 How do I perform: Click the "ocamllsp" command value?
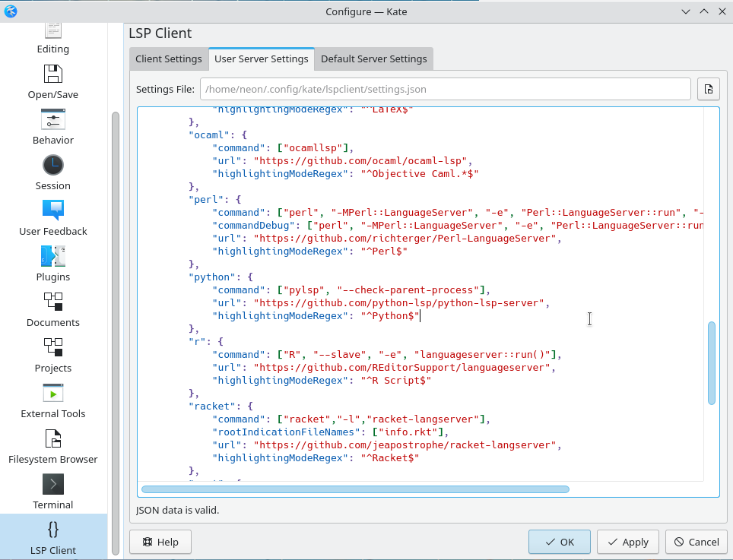pyautogui.click(x=313, y=148)
